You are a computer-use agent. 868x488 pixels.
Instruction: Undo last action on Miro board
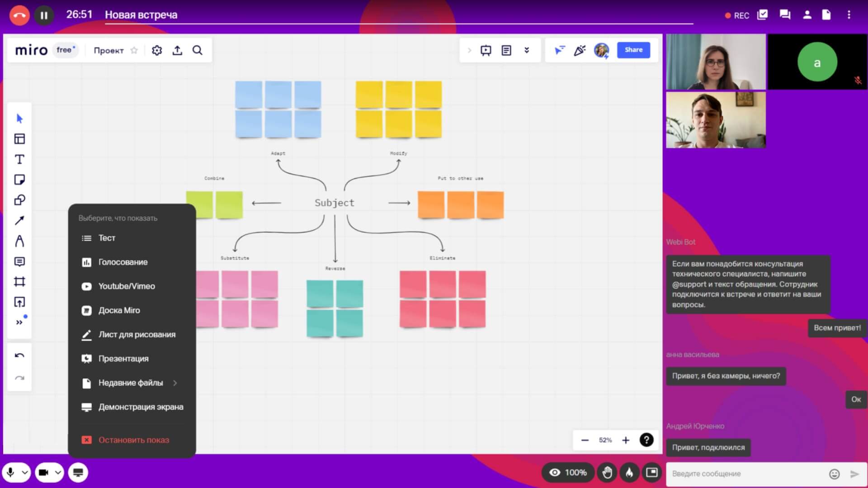click(x=19, y=355)
